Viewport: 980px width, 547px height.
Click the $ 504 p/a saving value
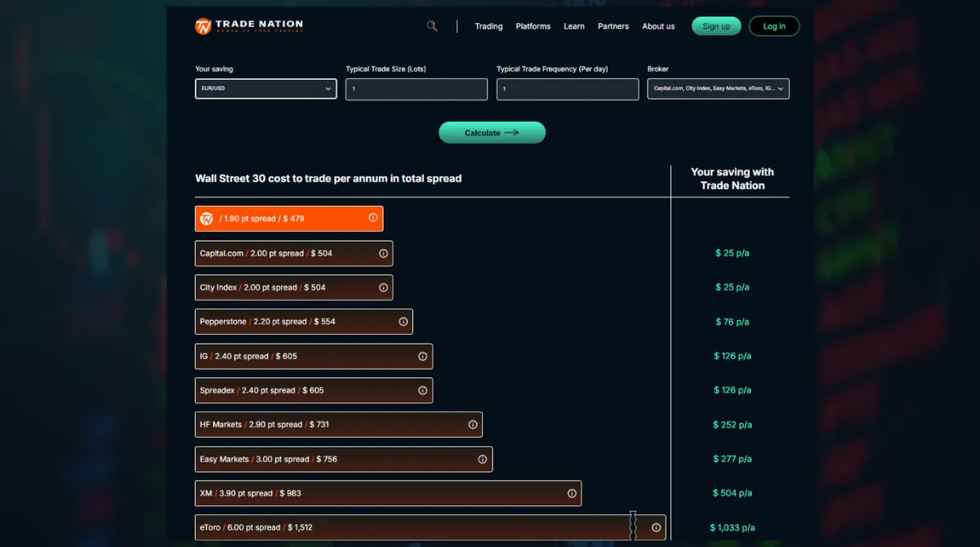point(732,493)
